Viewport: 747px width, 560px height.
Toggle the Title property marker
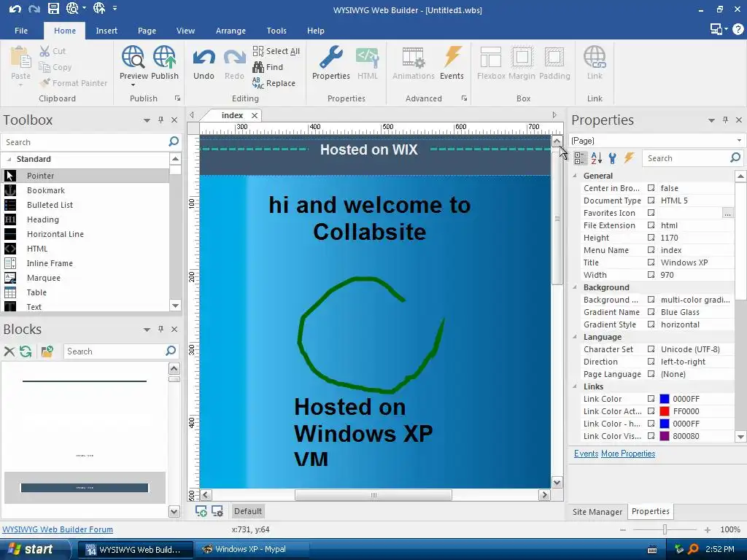pyautogui.click(x=651, y=262)
